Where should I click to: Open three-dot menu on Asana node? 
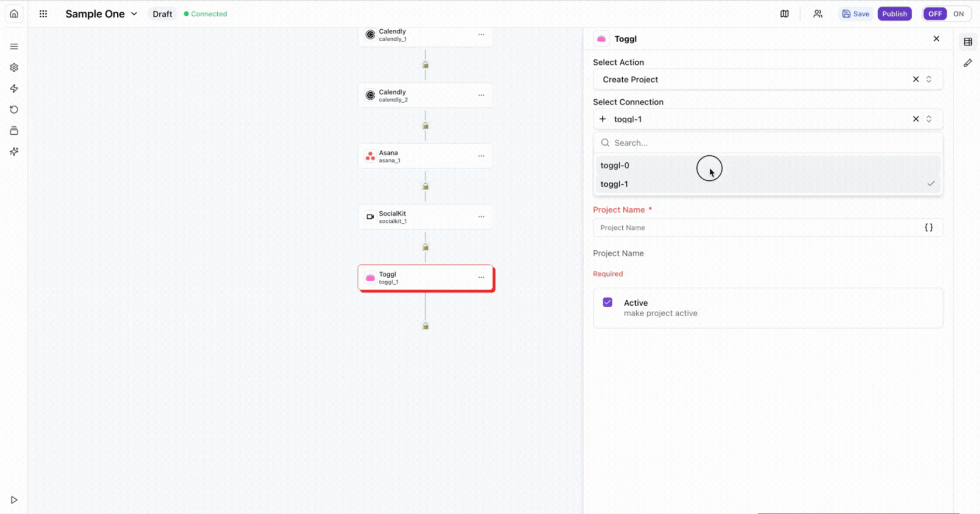tap(481, 156)
